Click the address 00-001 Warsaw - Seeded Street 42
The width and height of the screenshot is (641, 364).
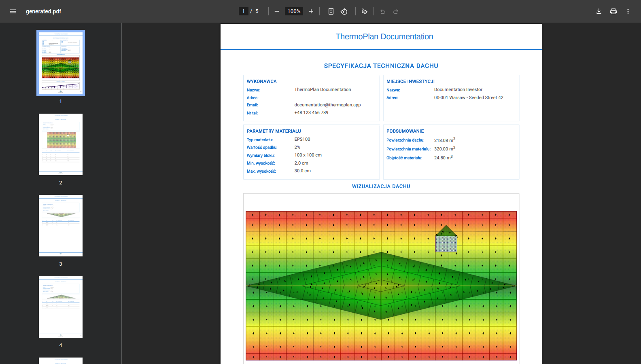[x=469, y=98]
